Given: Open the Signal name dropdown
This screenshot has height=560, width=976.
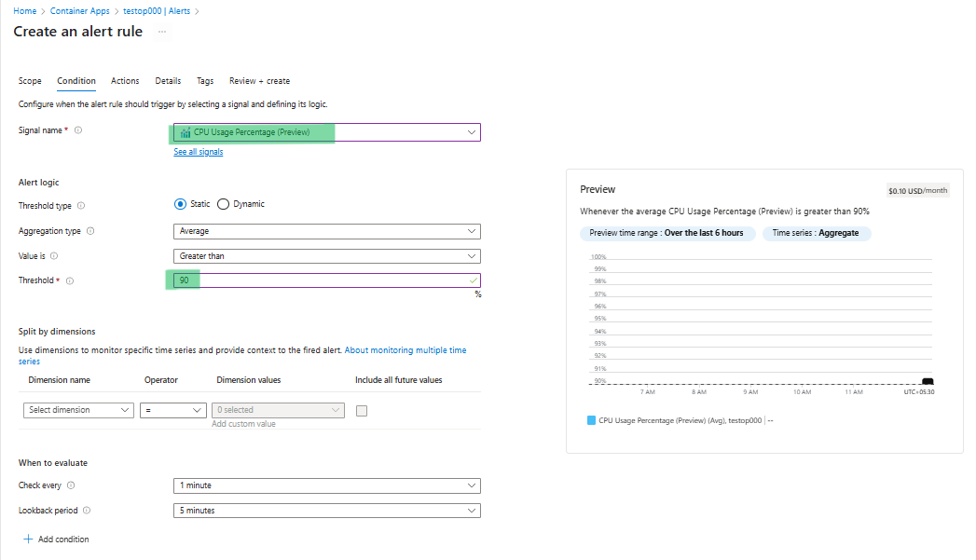Looking at the screenshot, I should coord(327,132).
